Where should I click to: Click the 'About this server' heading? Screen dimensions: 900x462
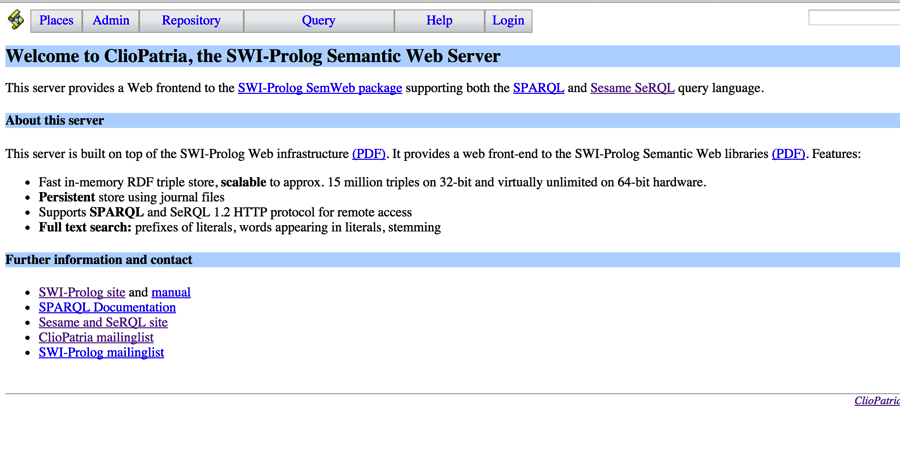[55, 121]
